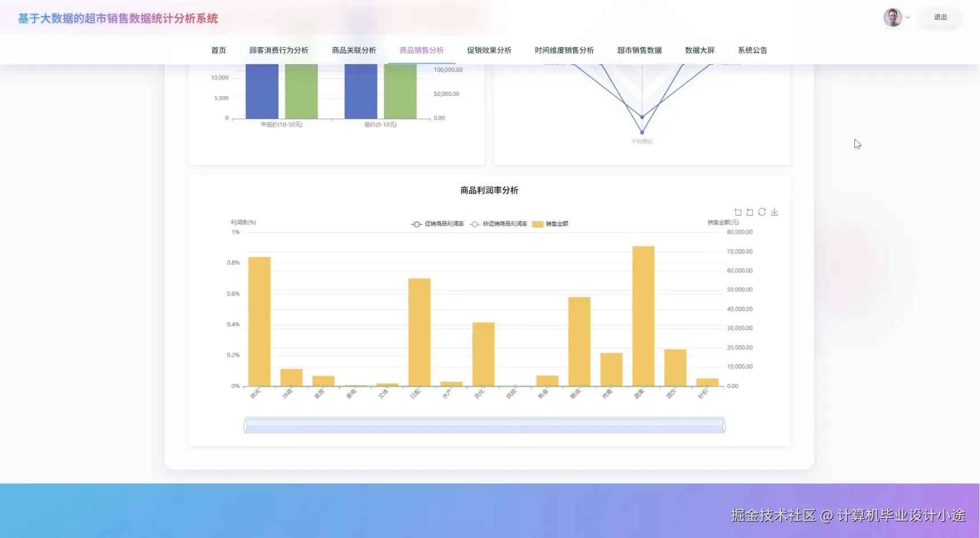Open the 首页 nav tab
This screenshot has height=538, width=980.
click(x=219, y=50)
